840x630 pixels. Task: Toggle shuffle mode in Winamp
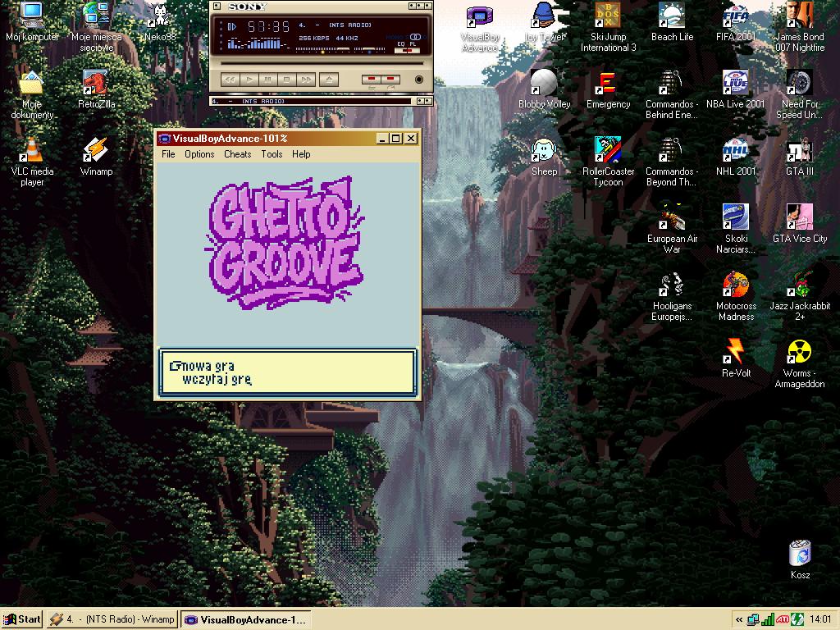tap(372, 80)
